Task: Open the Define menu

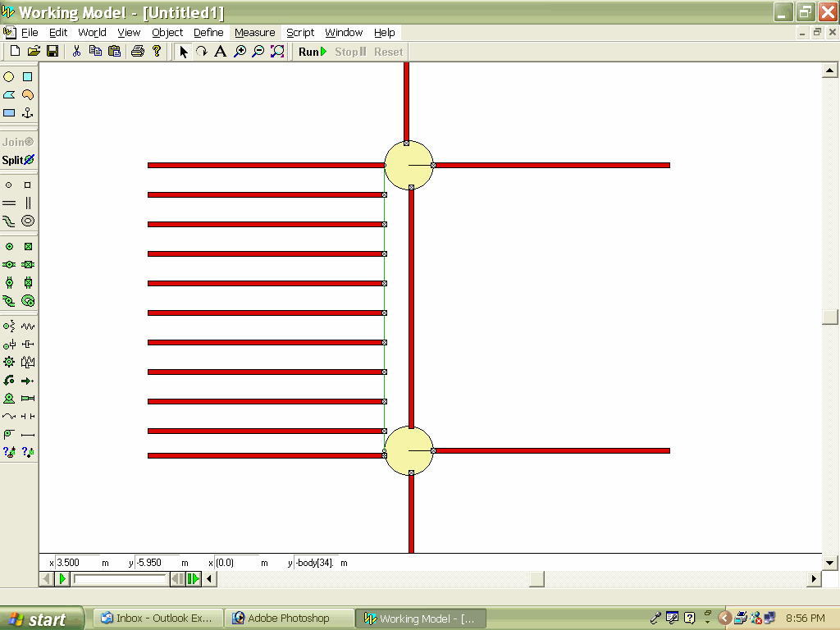Action: (208, 33)
